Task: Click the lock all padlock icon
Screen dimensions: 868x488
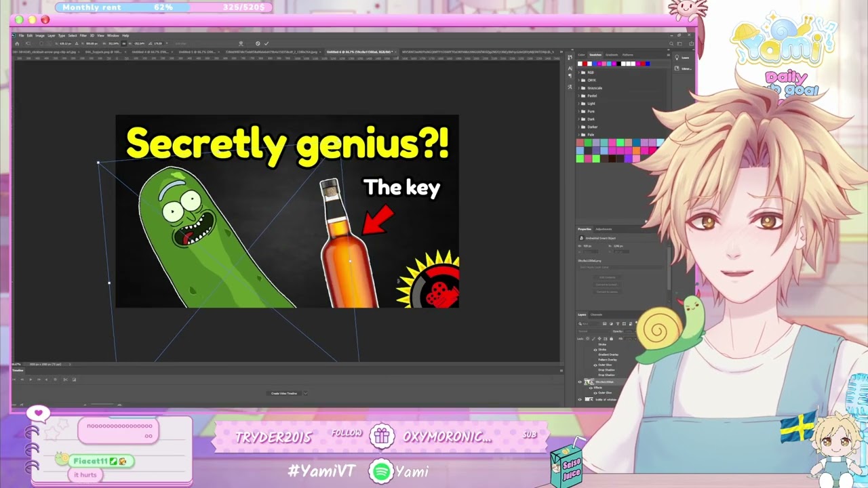Action: [611, 339]
